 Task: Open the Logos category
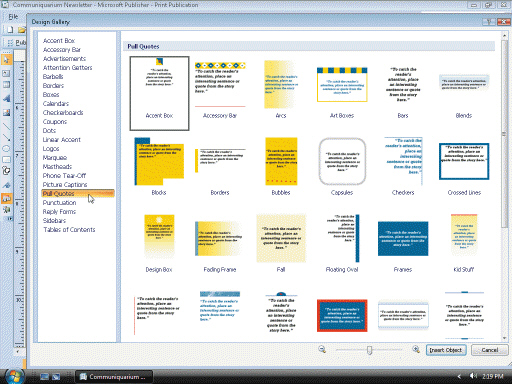click(51, 149)
